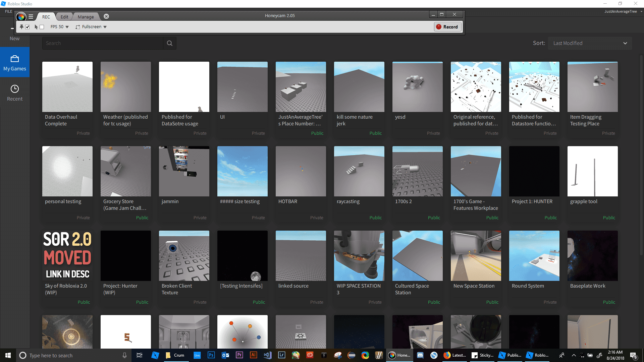644x362 pixels.
Task: Open the Baseplate Work game thumbnail
Action: [593, 256]
